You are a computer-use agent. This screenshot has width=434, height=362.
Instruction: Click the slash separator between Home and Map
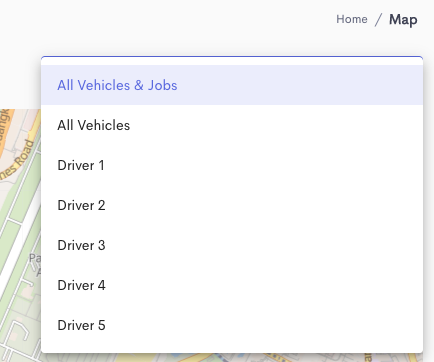point(378,20)
